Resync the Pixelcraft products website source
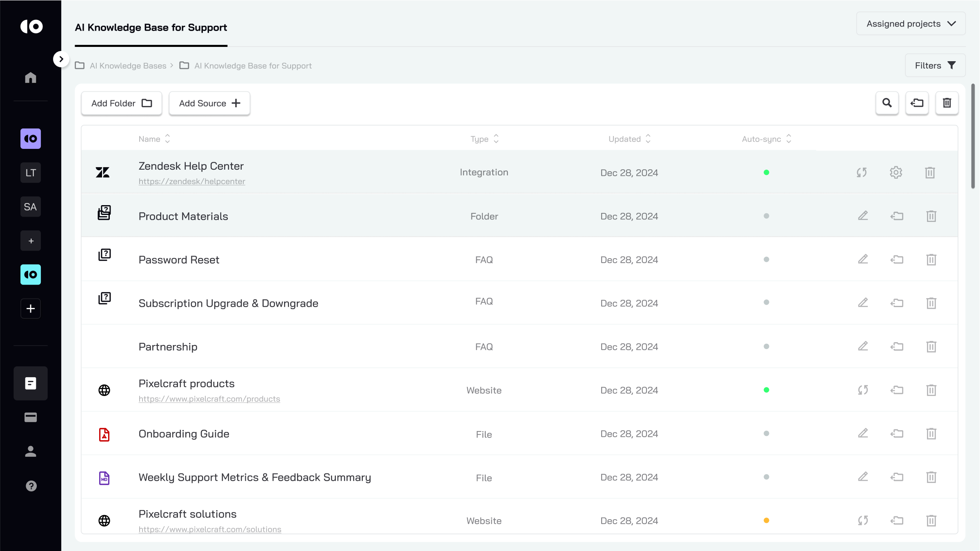 862,390
